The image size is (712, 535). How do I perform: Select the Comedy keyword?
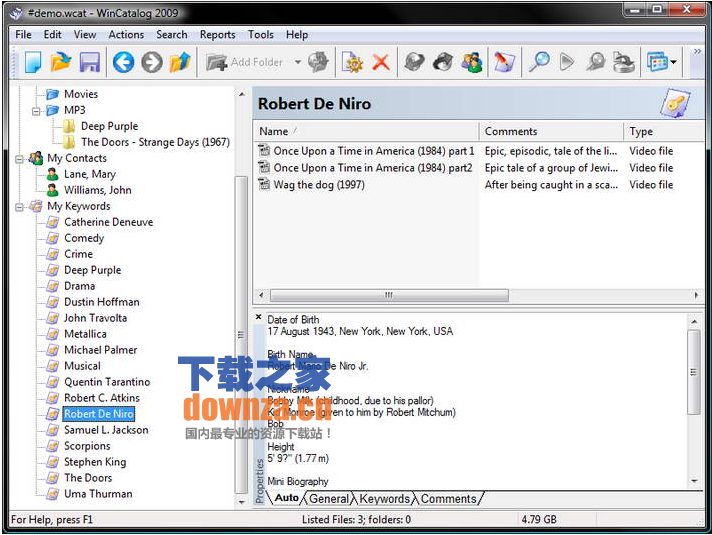(84, 238)
